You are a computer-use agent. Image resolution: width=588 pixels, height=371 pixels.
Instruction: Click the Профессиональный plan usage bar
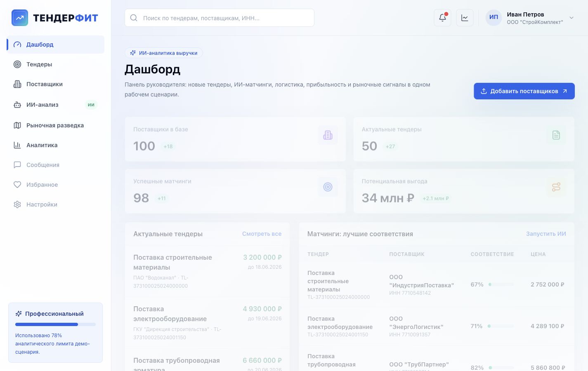tap(55, 324)
